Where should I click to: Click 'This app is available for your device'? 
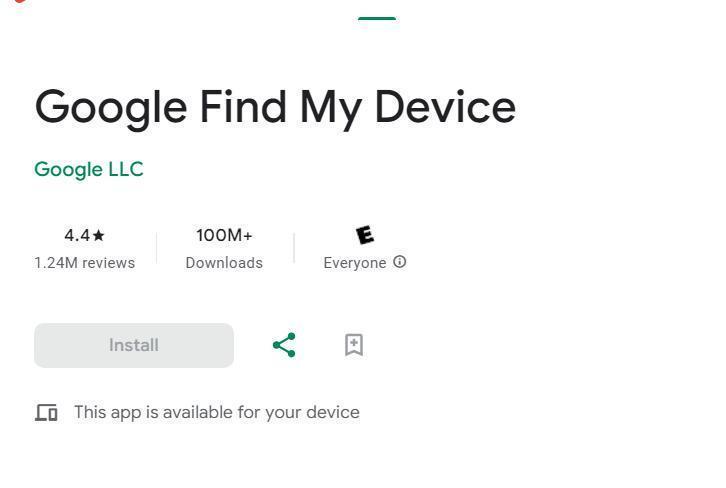217,412
